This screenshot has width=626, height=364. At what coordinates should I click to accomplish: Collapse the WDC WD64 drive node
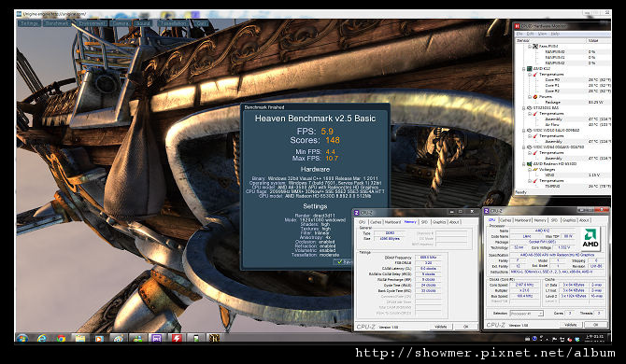[524, 147]
